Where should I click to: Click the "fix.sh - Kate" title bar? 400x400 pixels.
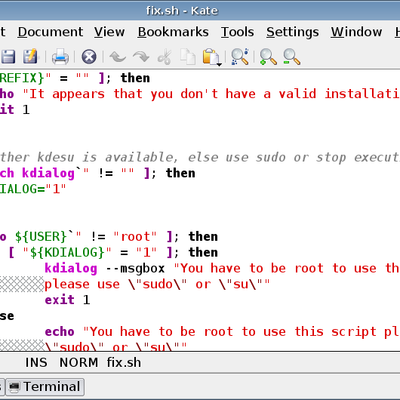tap(182, 11)
